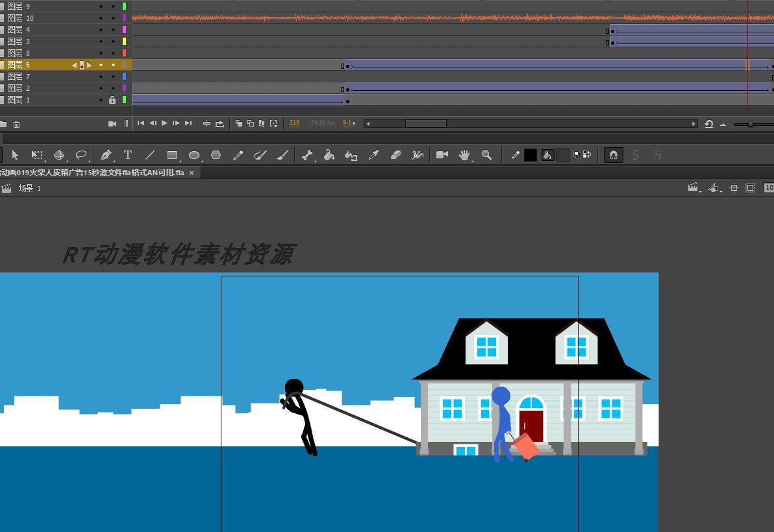Screen dimensions: 774x532
Task: Select the Lasso tool
Action: (81, 155)
